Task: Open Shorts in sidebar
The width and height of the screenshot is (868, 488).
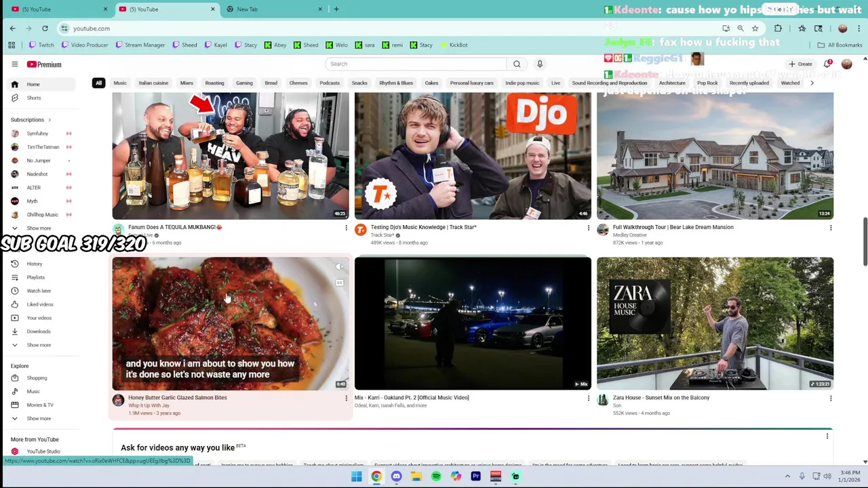Action: tap(41, 98)
